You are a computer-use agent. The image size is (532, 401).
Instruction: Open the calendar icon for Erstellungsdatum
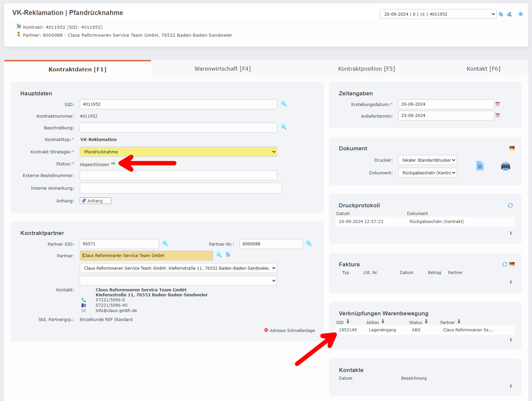[x=498, y=104]
